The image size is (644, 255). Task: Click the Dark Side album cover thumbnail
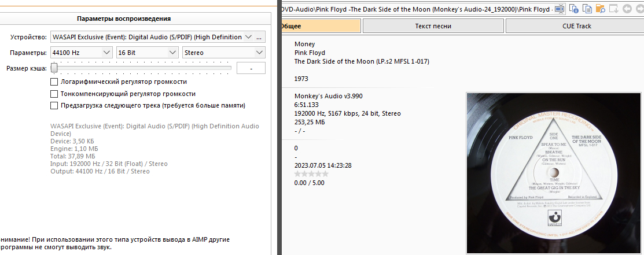coord(554,172)
